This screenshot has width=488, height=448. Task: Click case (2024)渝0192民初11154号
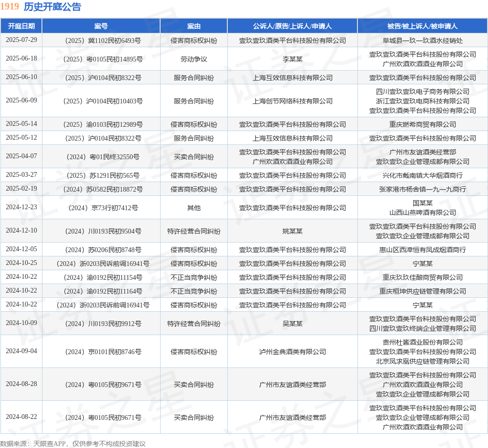(x=103, y=277)
